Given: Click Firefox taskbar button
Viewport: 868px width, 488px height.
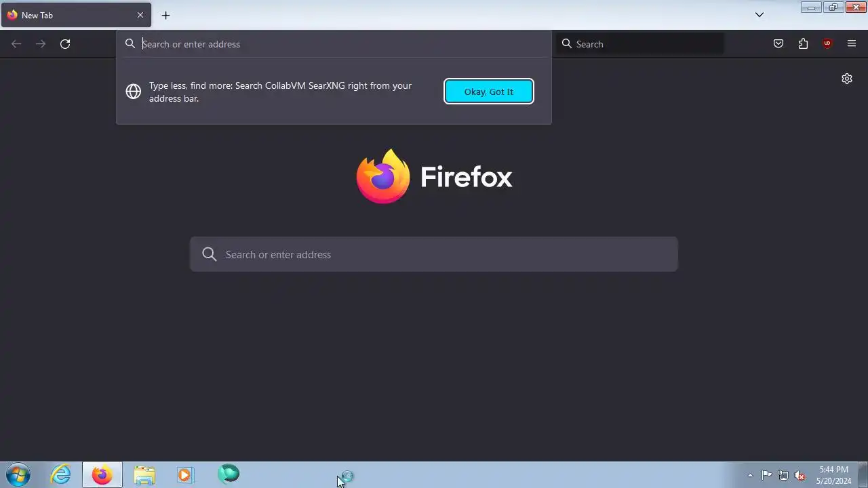Looking at the screenshot, I should click(x=102, y=474).
